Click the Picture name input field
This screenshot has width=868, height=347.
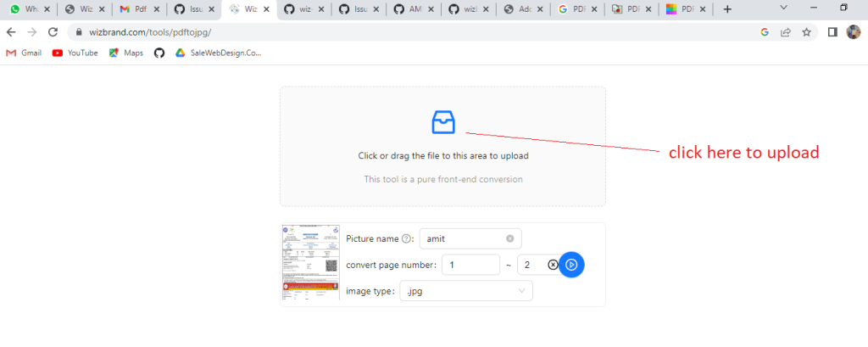(462, 239)
